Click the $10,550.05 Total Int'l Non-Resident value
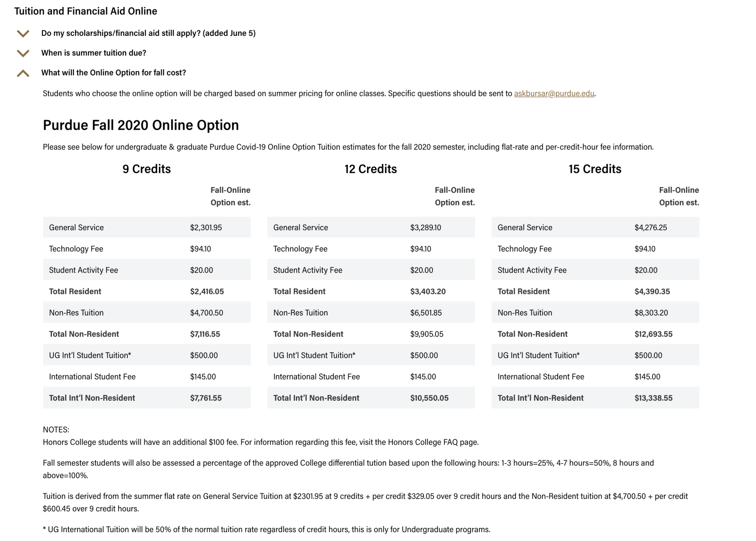This screenshot has height=541, width=756. point(429,398)
